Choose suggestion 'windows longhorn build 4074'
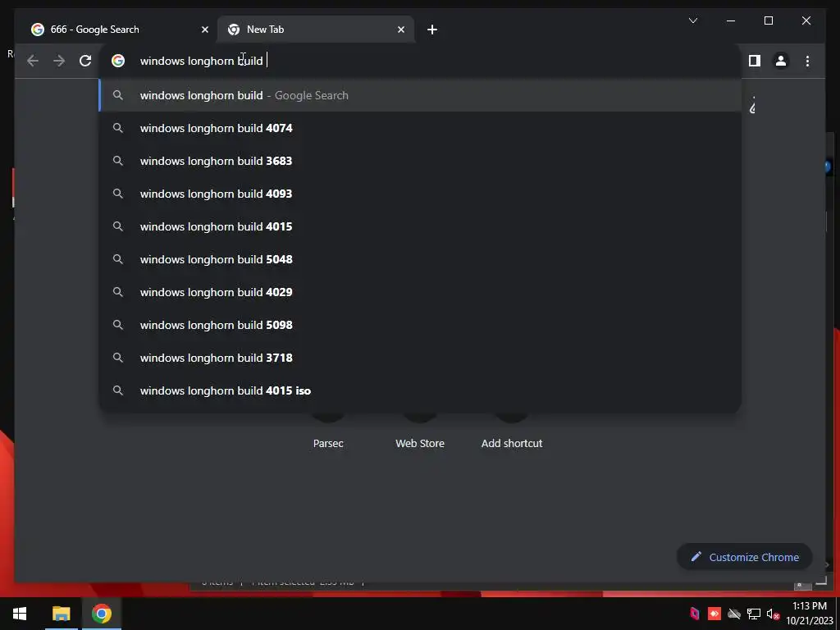The width and height of the screenshot is (840, 630). click(x=421, y=128)
